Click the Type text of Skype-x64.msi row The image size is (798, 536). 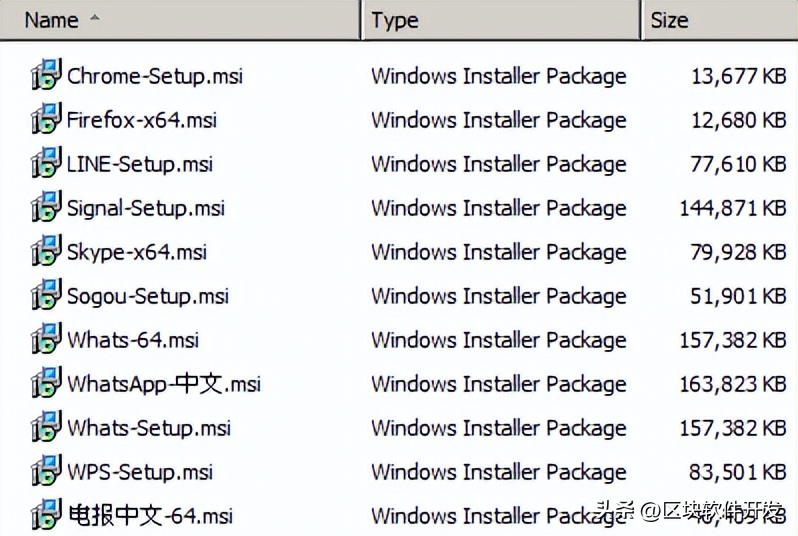[x=498, y=252]
